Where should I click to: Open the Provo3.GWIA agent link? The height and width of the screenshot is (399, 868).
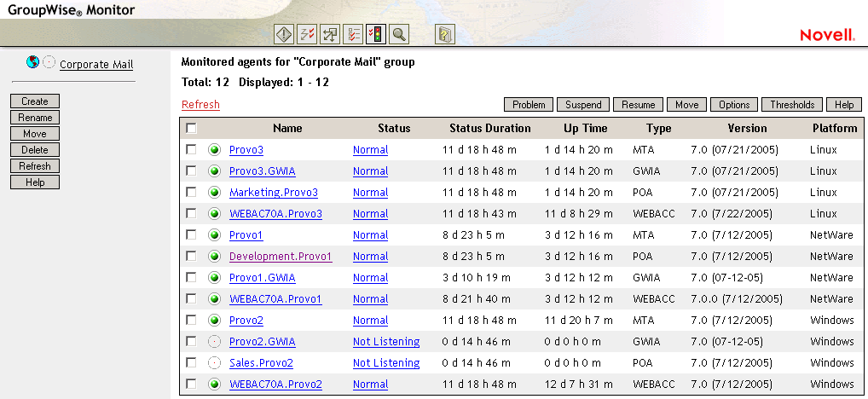pos(263,171)
